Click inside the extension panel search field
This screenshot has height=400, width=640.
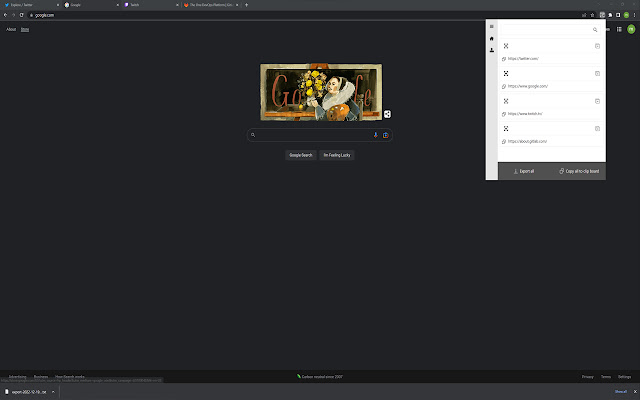coord(547,29)
